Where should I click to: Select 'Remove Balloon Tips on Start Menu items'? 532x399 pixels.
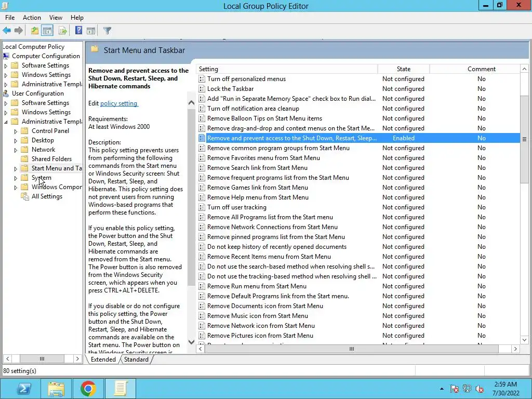click(264, 118)
